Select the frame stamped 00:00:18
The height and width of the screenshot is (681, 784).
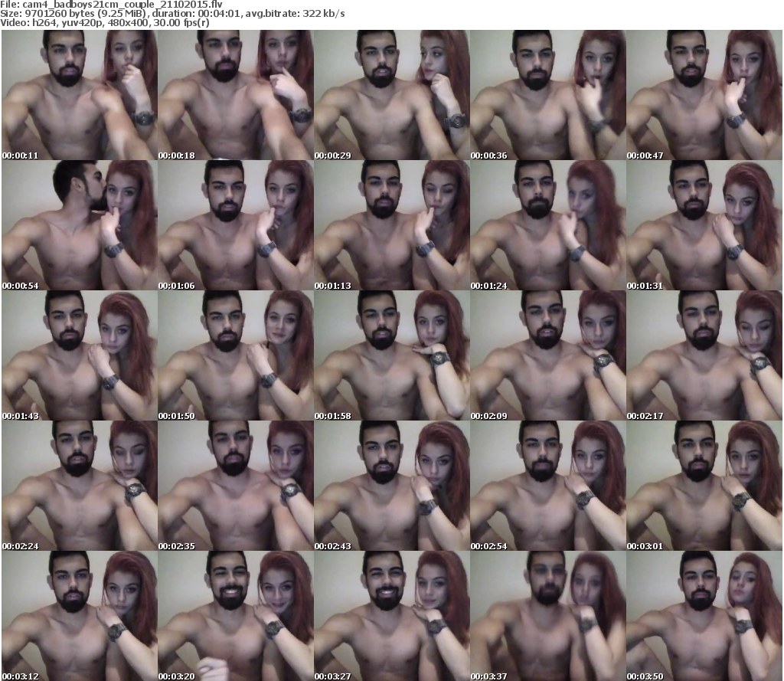236,95
